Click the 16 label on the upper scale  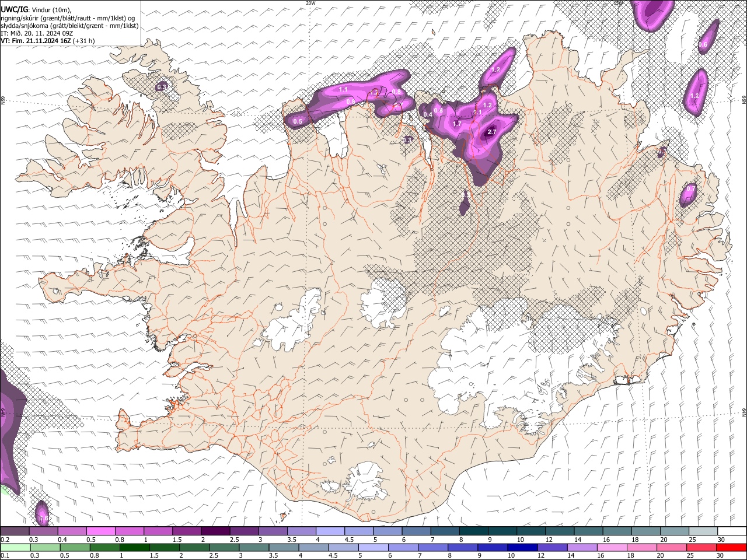(x=607, y=540)
